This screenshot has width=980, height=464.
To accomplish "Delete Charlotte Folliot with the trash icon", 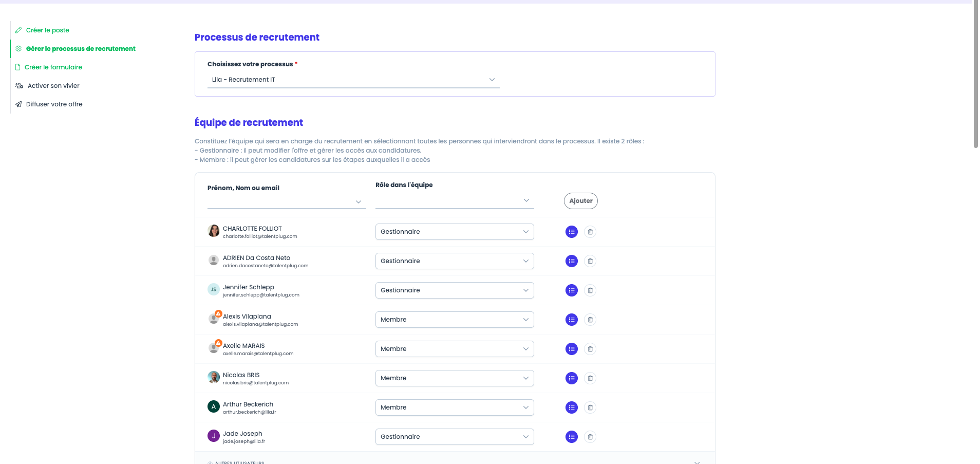I will click(x=590, y=232).
